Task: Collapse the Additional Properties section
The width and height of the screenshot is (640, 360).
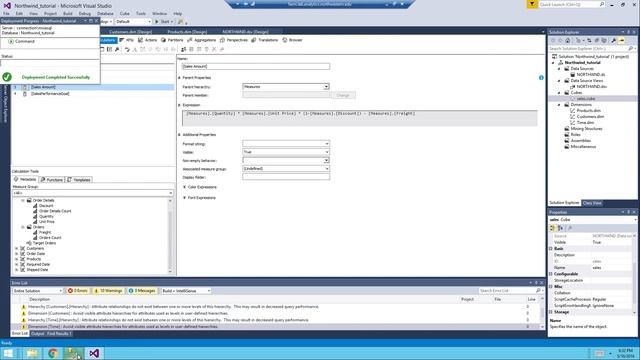Action: [x=179, y=135]
